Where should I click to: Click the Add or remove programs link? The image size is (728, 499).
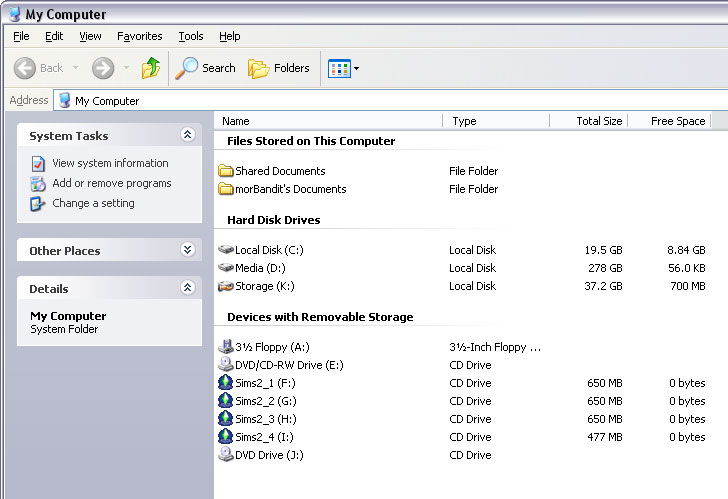pyautogui.click(x=111, y=183)
